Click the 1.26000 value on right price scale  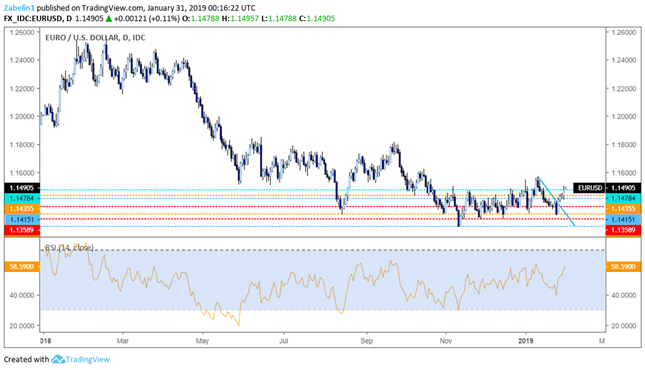coord(624,32)
